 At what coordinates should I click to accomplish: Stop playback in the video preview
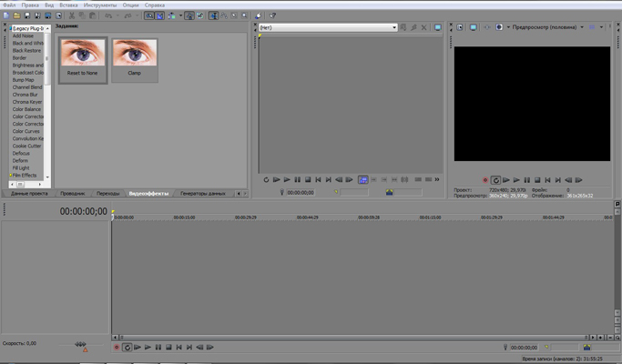[x=537, y=180]
